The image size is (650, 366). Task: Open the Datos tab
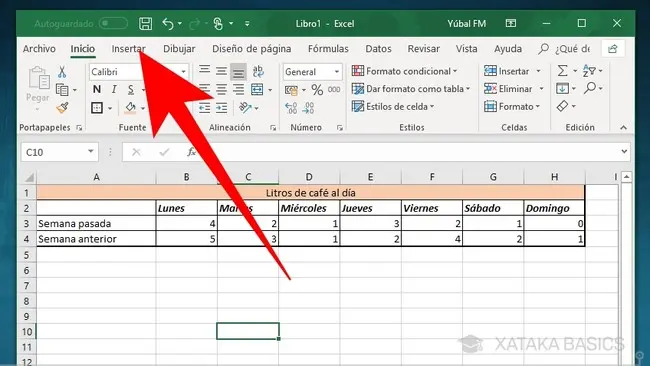coord(378,48)
